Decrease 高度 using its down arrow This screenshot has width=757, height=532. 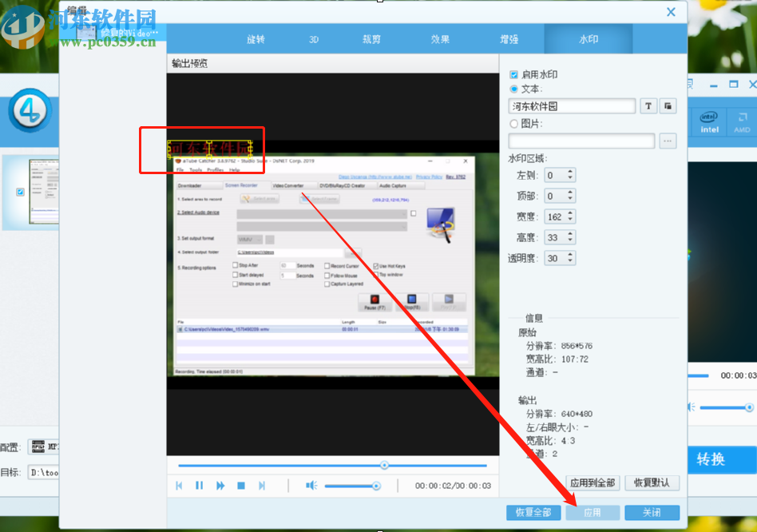(570, 240)
